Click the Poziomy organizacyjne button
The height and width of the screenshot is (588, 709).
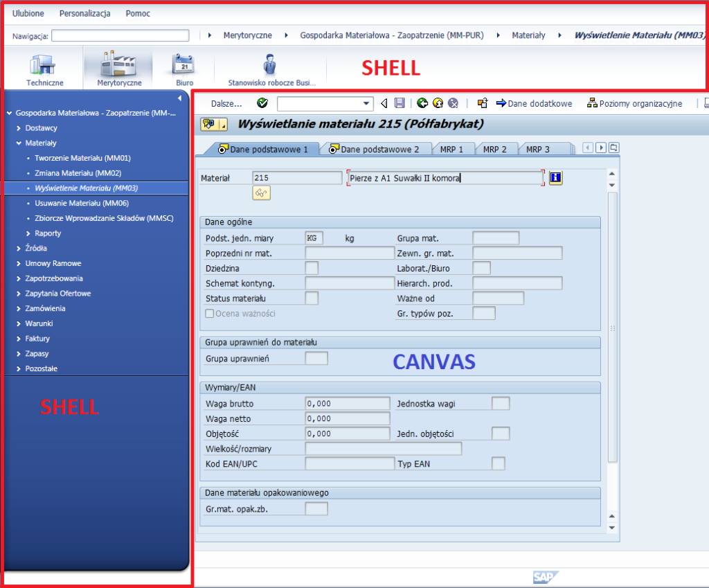(634, 103)
